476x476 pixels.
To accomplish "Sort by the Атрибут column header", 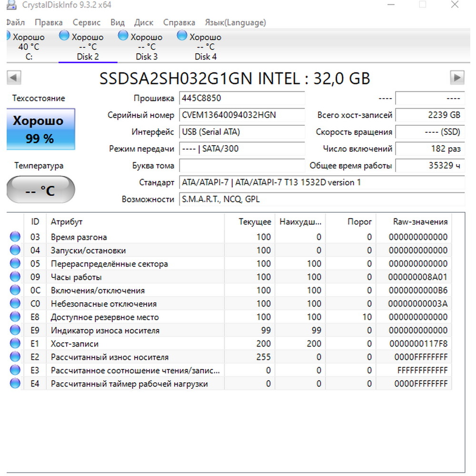I will (135, 222).
